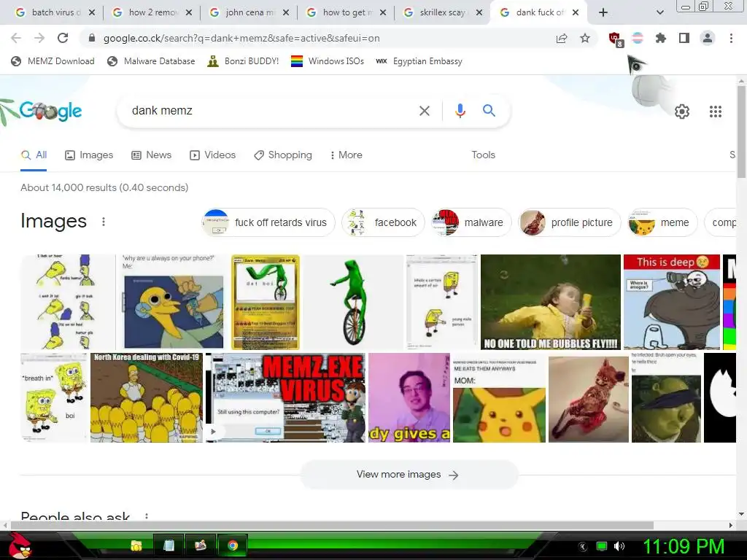747x560 pixels.
Task: Switch to Shopping results tab
Action: coord(283,155)
